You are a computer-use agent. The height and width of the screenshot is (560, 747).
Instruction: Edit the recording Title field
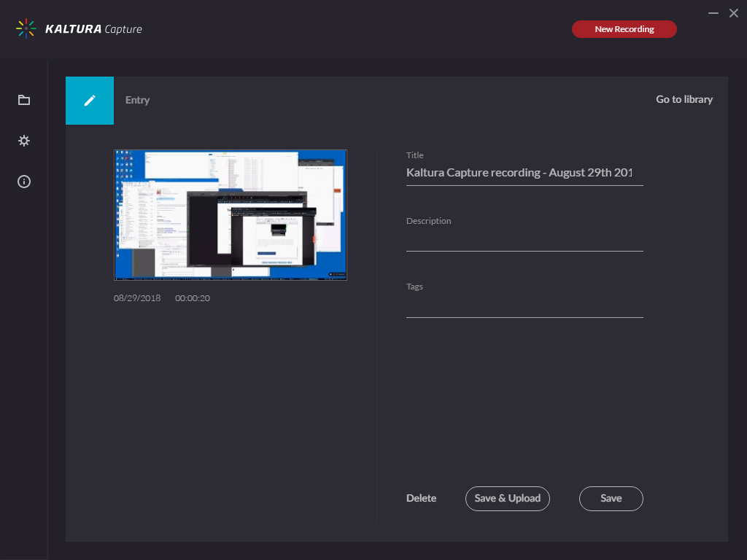[524, 172]
